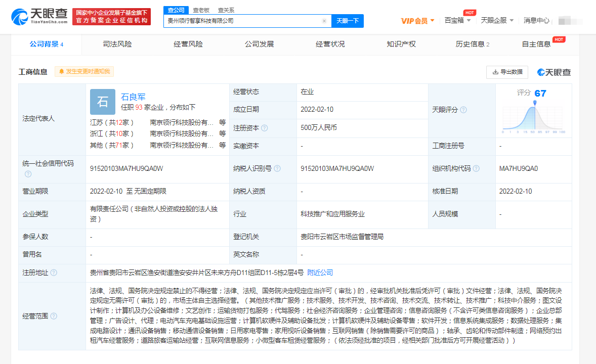Open the 自主信息 tab
The image size is (596, 364).
coord(536,44)
